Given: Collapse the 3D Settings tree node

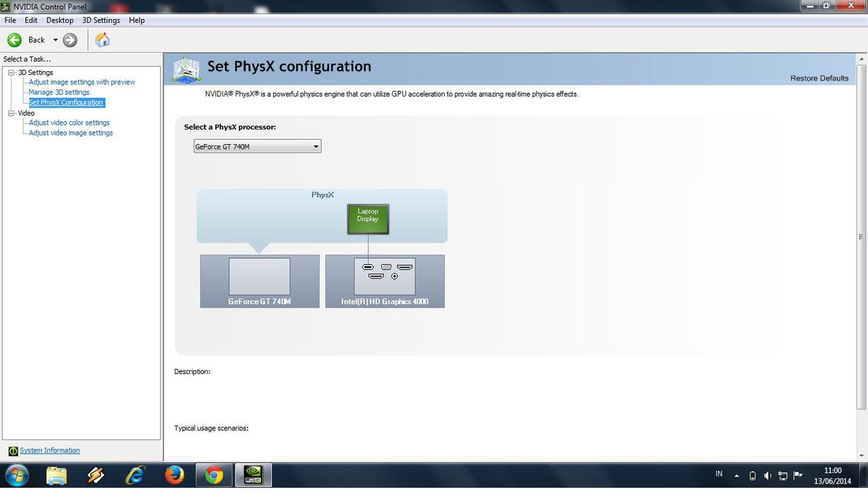Looking at the screenshot, I should (11, 73).
